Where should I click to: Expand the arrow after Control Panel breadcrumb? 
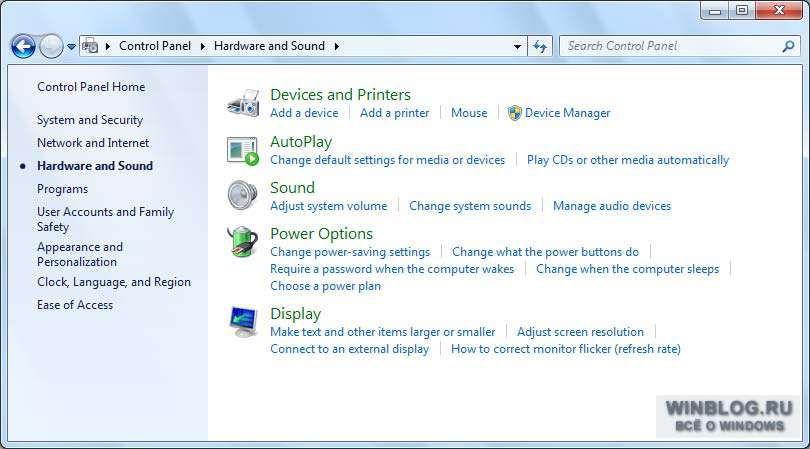click(202, 47)
